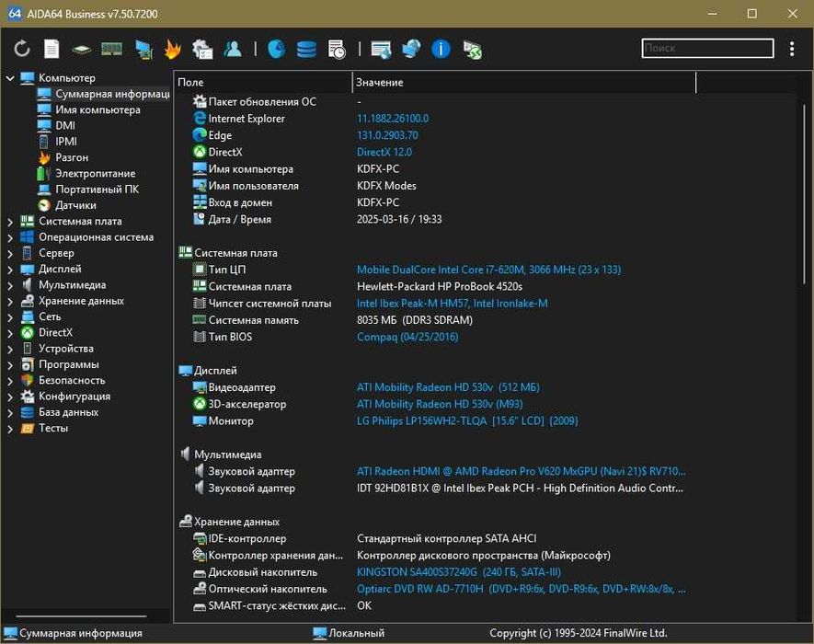Click the green memory module toolbar icon
This screenshot has width=814, height=644.
pos(111,49)
